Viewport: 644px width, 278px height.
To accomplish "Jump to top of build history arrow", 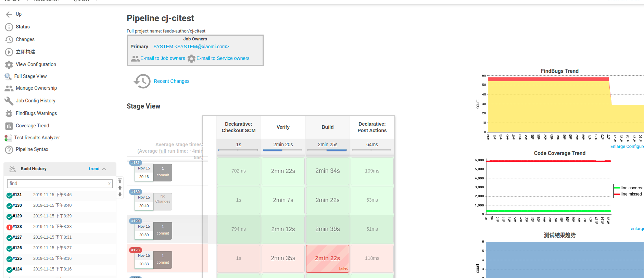I will (120, 181).
